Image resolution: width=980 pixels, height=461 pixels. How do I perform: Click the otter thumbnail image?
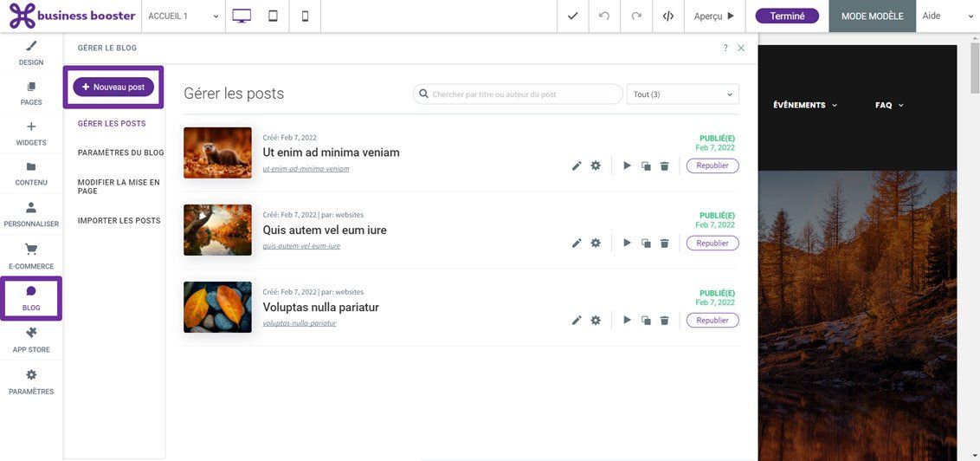pyautogui.click(x=217, y=153)
